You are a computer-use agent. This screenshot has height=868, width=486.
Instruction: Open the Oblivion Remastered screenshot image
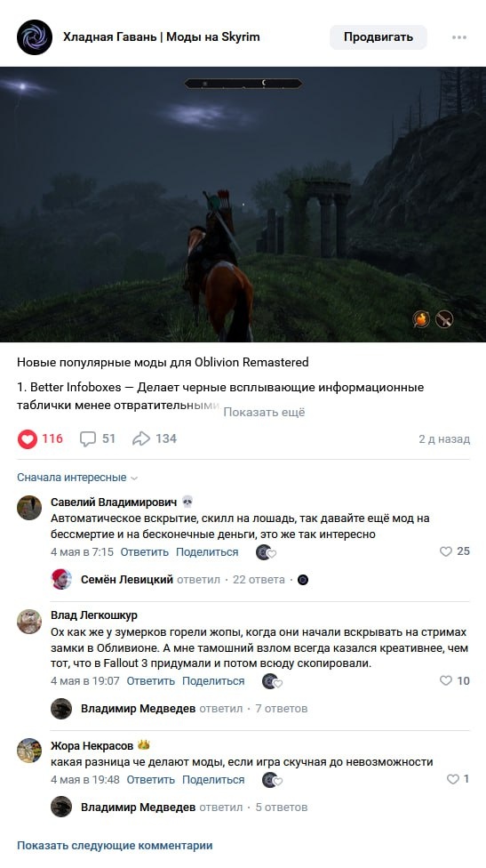(x=243, y=205)
